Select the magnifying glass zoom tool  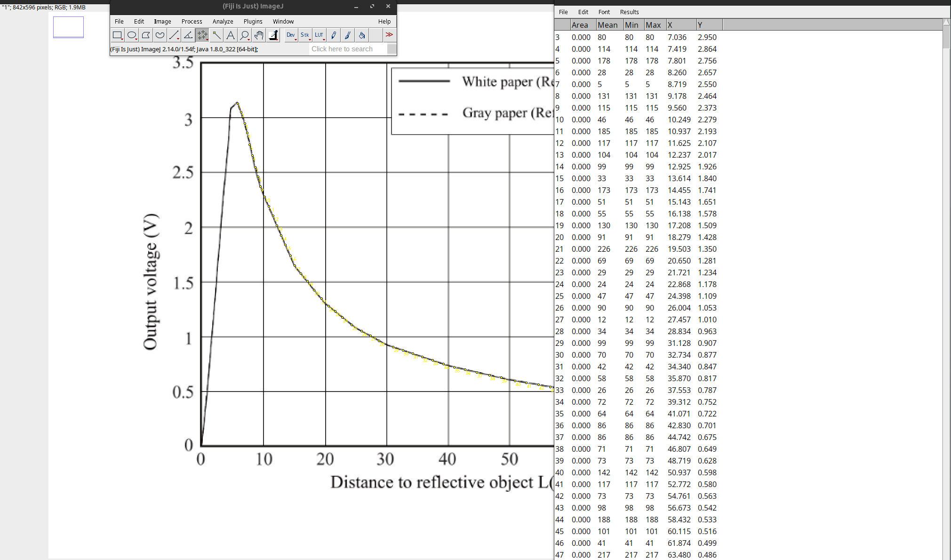tap(245, 35)
